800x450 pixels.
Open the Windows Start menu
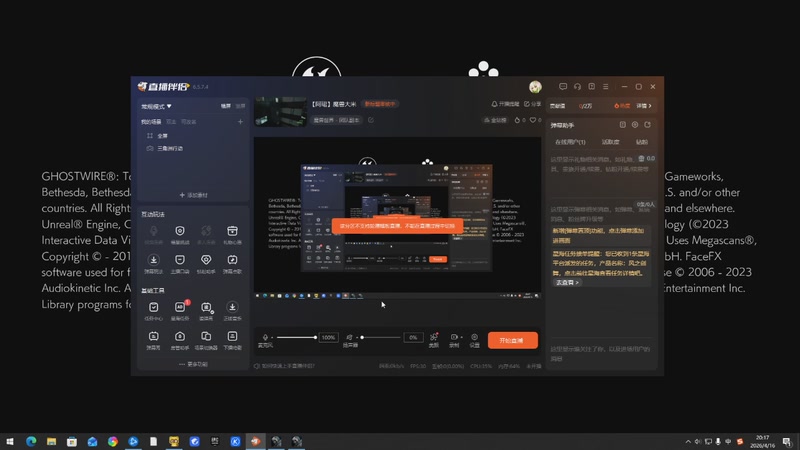point(10,441)
